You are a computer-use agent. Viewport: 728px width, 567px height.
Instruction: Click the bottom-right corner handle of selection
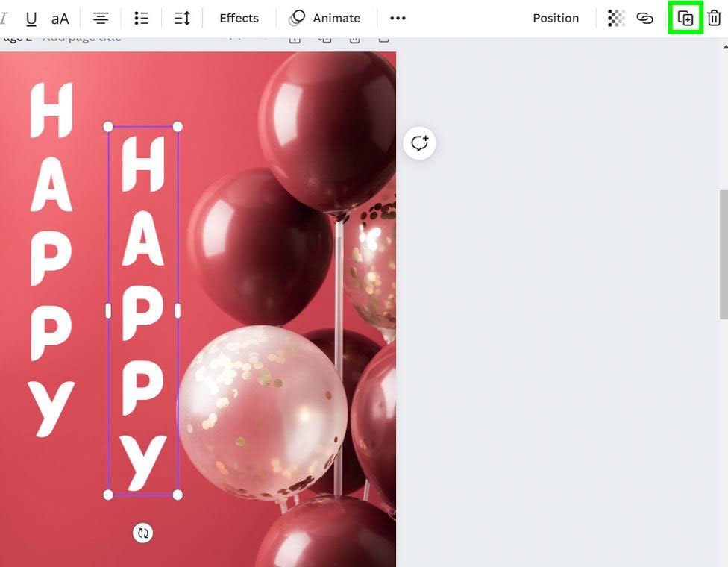coord(178,495)
